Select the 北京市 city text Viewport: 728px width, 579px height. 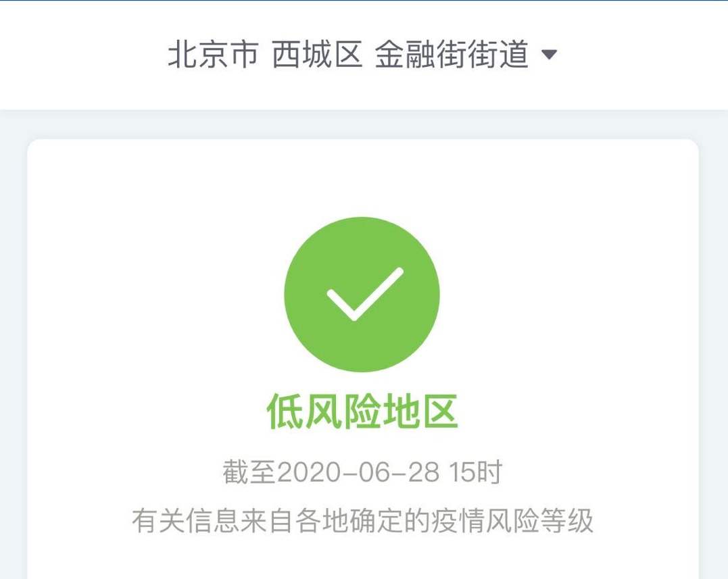[x=213, y=54]
